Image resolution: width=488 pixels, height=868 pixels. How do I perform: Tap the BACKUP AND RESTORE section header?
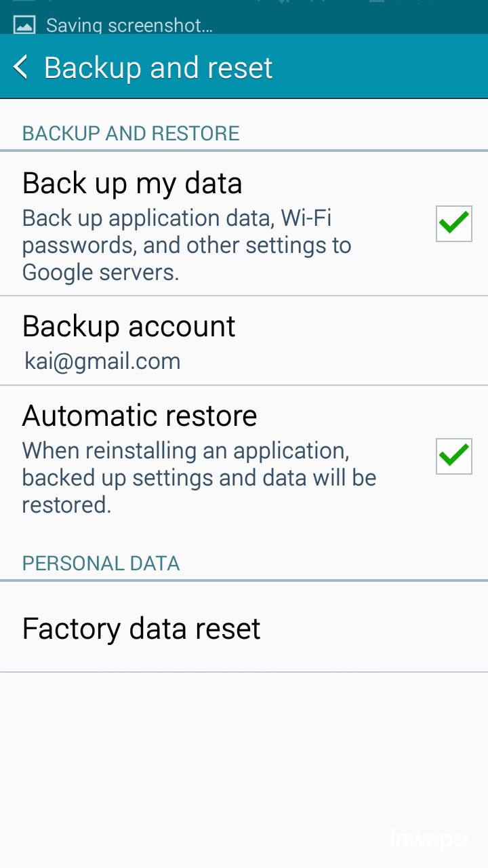[x=131, y=133]
